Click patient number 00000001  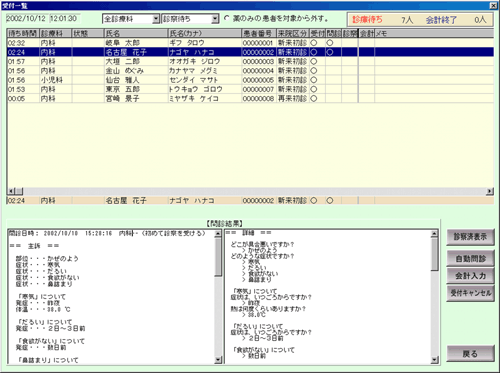258,43
